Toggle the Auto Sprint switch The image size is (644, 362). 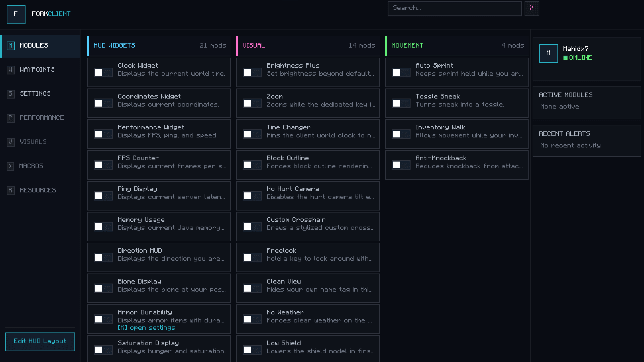[401, 72]
